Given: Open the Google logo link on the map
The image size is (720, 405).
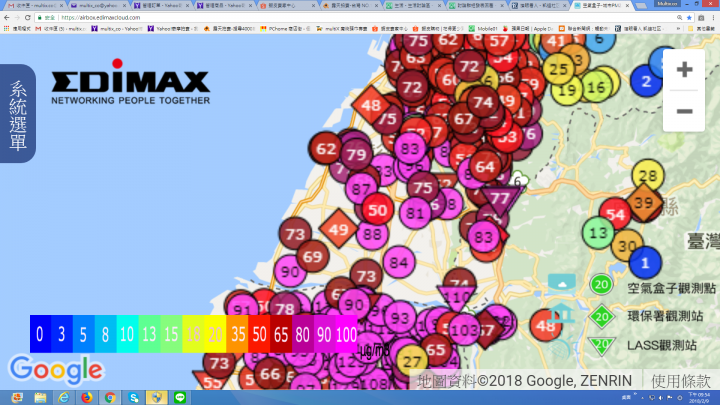Looking at the screenshot, I should coord(56,370).
